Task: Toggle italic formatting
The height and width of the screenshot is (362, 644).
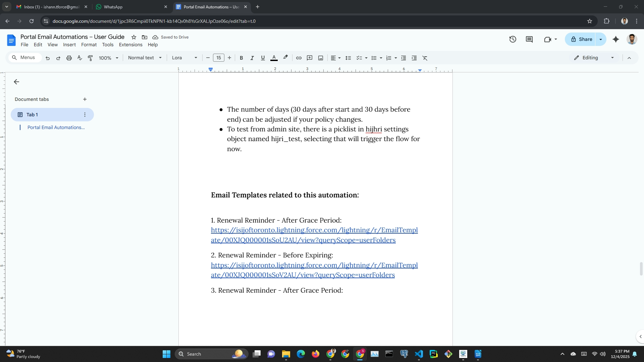Action: [x=252, y=58]
